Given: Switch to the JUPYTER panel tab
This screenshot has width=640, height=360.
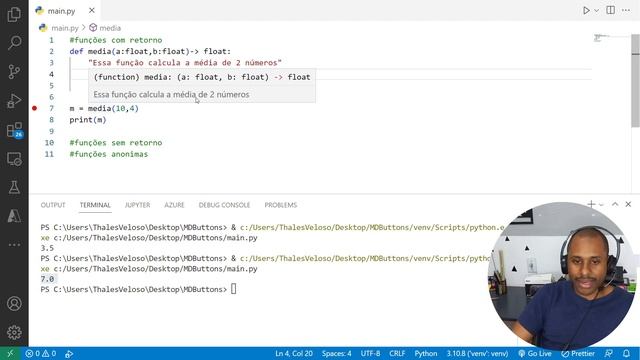Looking at the screenshot, I should pos(138,205).
